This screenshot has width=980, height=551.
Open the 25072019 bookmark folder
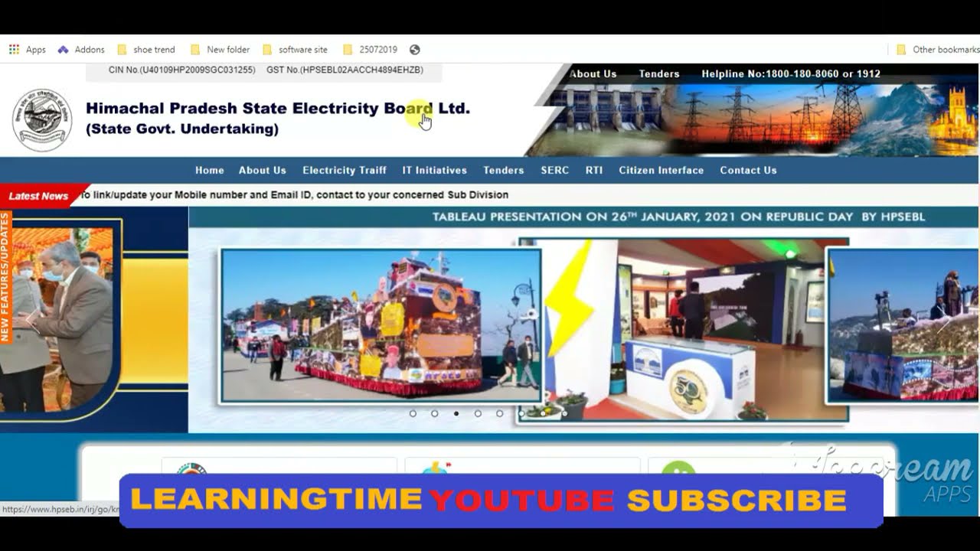(371, 50)
